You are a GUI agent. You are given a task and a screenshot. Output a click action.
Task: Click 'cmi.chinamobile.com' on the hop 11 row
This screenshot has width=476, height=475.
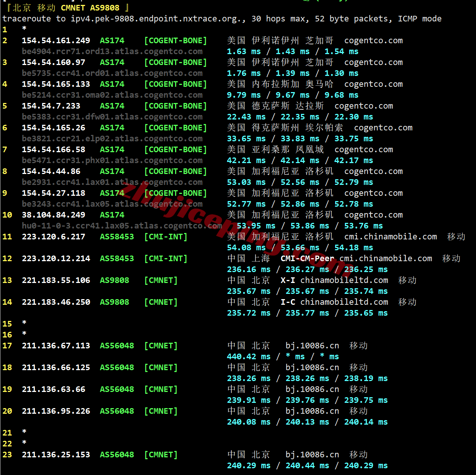point(391,237)
